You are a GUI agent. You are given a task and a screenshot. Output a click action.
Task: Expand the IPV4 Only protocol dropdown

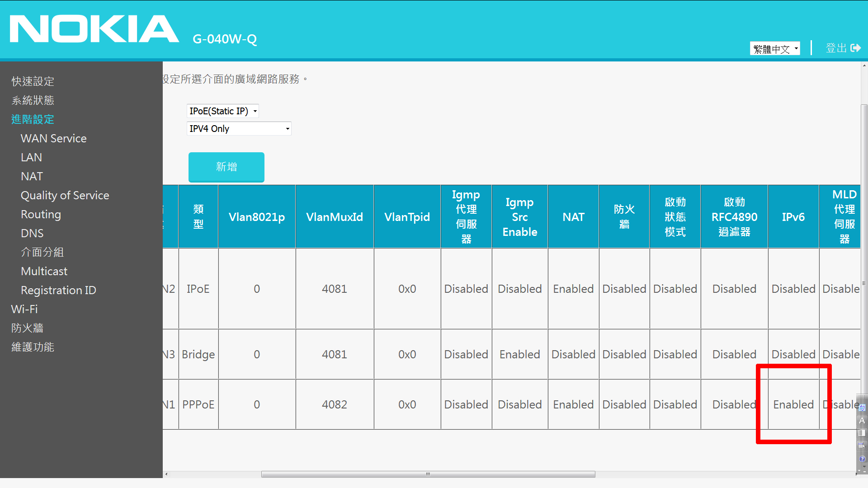(x=239, y=129)
